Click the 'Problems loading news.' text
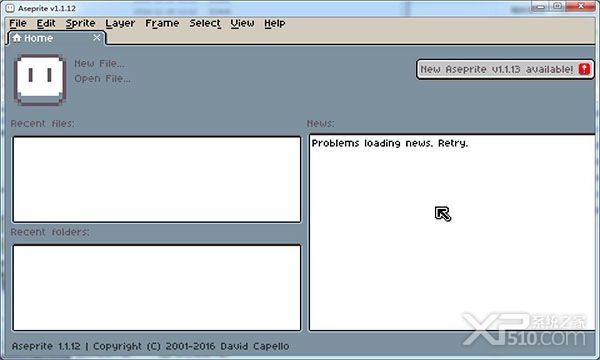Viewport: 600px width, 360px height. [372, 143]
